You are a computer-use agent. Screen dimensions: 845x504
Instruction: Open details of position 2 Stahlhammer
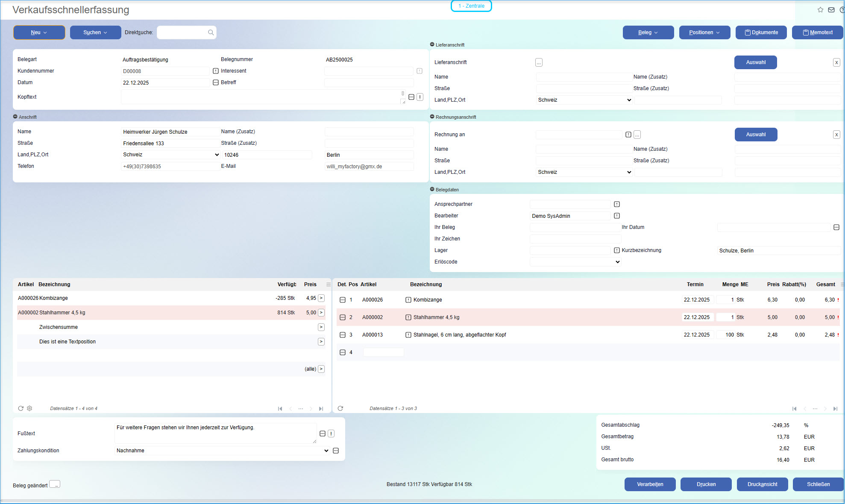342,317
